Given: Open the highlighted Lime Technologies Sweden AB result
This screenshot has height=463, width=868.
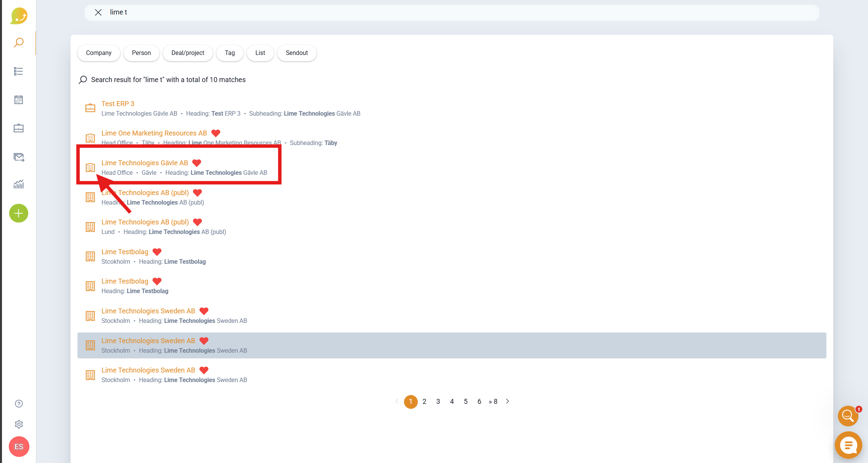Looking at the screenshot, I should 148,341.
